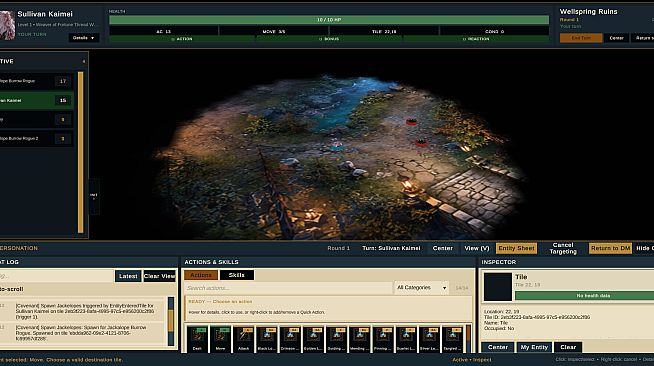Click the 'Wellspring Ruins' title
The image size is (654, 366).
(x=588, y=12)
